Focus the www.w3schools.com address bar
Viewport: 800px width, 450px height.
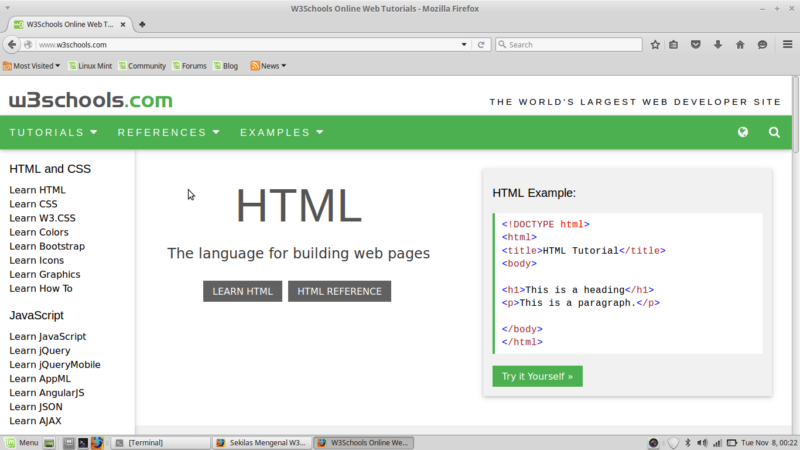[247, 45]
